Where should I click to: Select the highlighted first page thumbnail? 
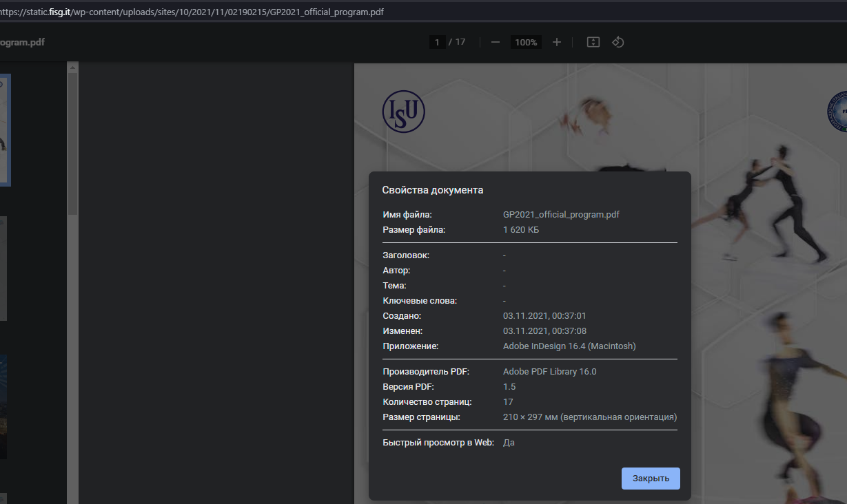click(5, 131)
